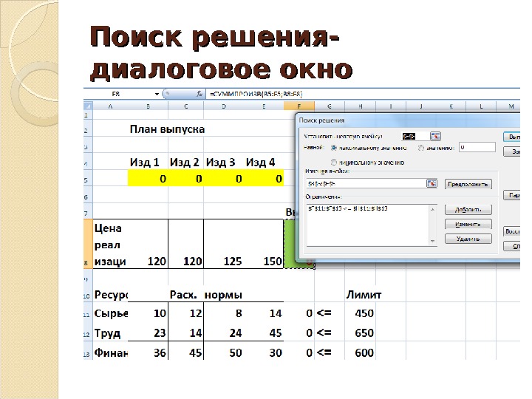Select column E header
The image size is (532, 399).
pyautogui.click(x=264, y=106)
